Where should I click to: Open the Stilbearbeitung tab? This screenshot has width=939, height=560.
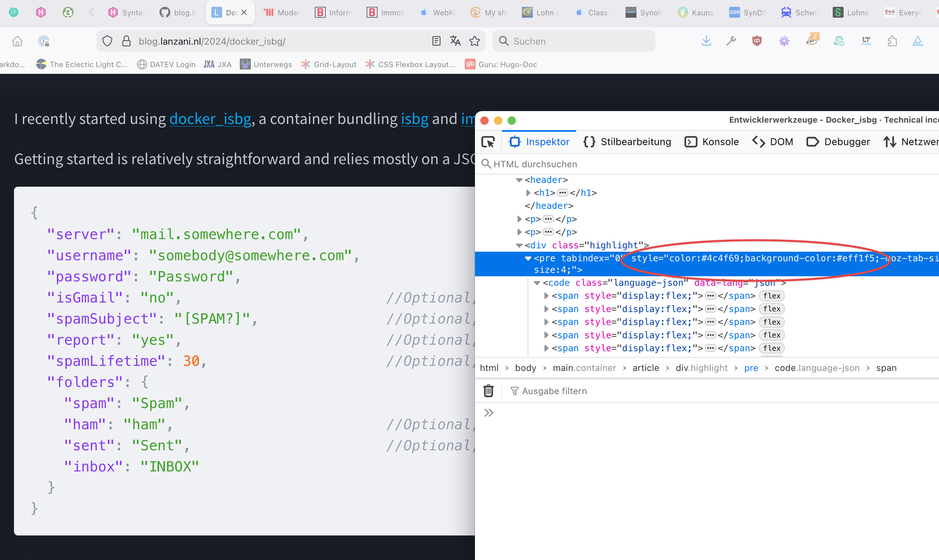pyautogui.click(x=627, y=142)
